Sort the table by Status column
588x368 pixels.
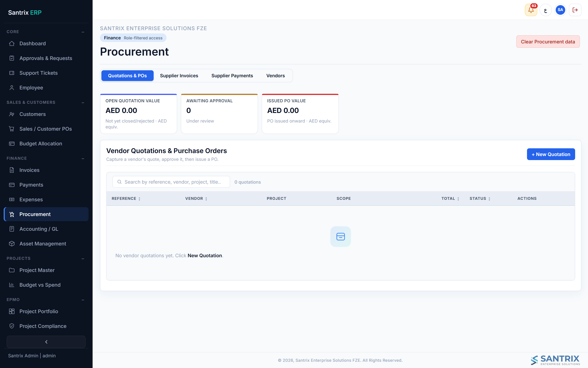click(480, 199)
